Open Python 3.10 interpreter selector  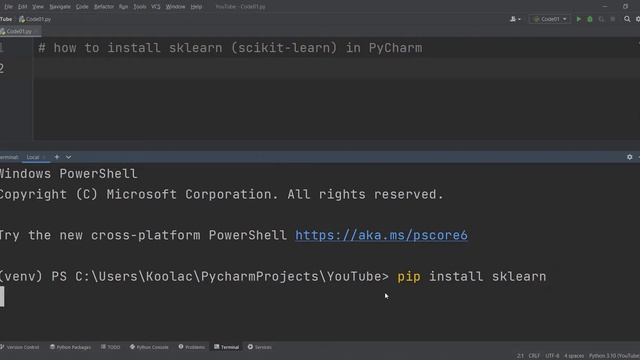click(x=614, y=356)
